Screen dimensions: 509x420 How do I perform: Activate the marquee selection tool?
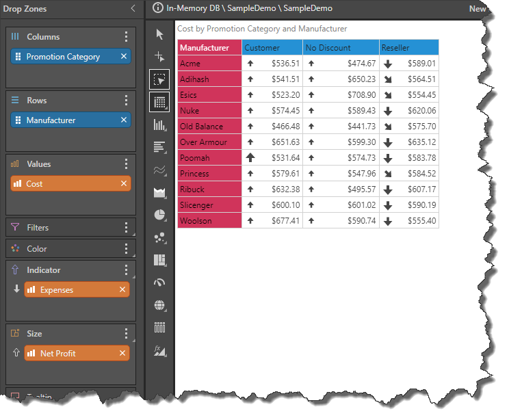160,79
